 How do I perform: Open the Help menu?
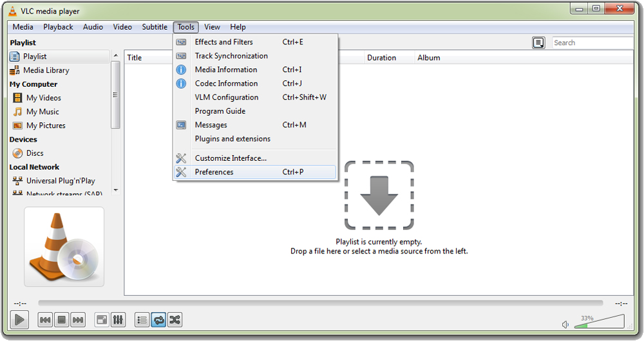click(x=238, y=27)
